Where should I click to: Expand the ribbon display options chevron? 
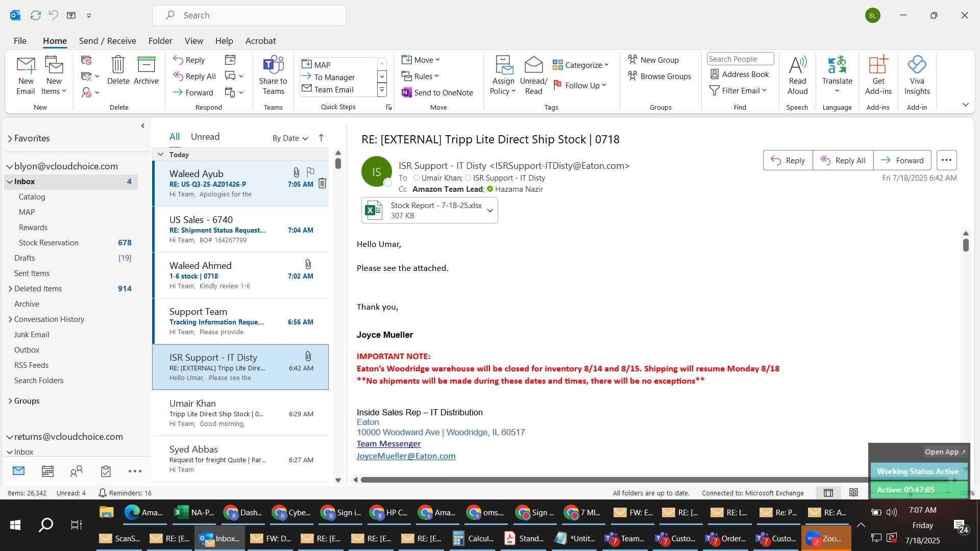[x=965, y=105]
